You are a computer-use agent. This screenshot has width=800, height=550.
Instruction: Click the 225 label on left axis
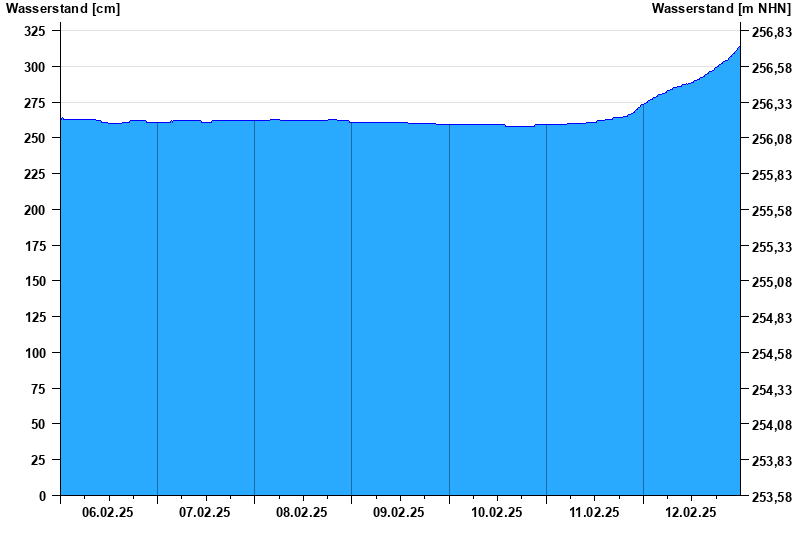pyautogui.click(x=35, y=174)
